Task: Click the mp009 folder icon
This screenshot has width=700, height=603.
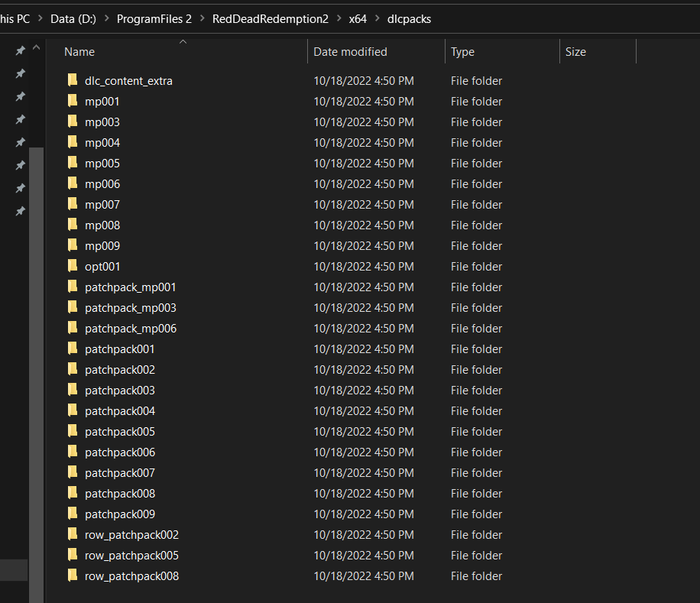Action: [73, 245]
